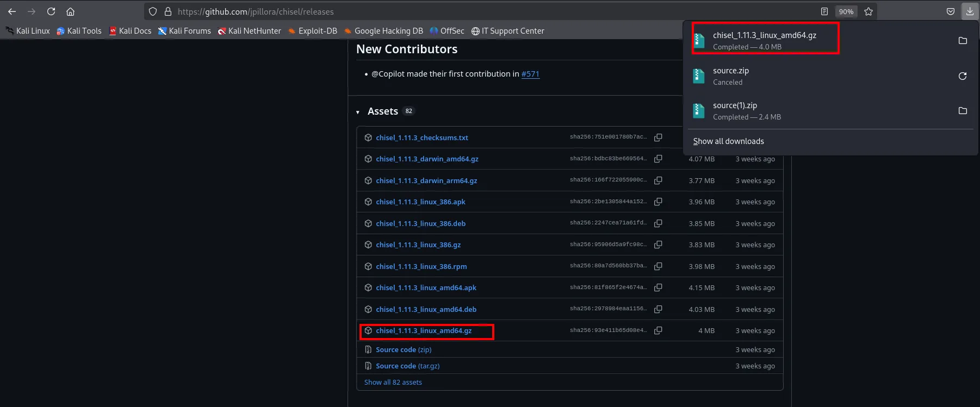
Task: Open the browser home page
Action: point(70,11)
